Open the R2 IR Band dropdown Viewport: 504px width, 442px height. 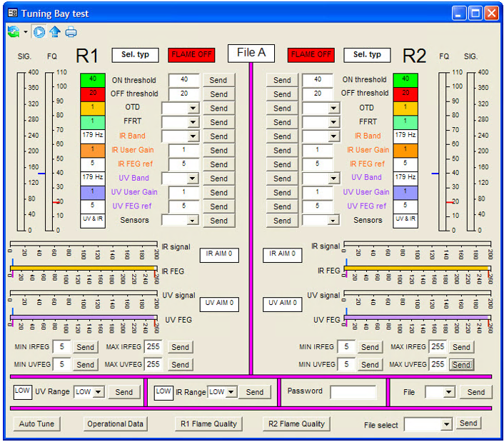(x=333, y=136)
